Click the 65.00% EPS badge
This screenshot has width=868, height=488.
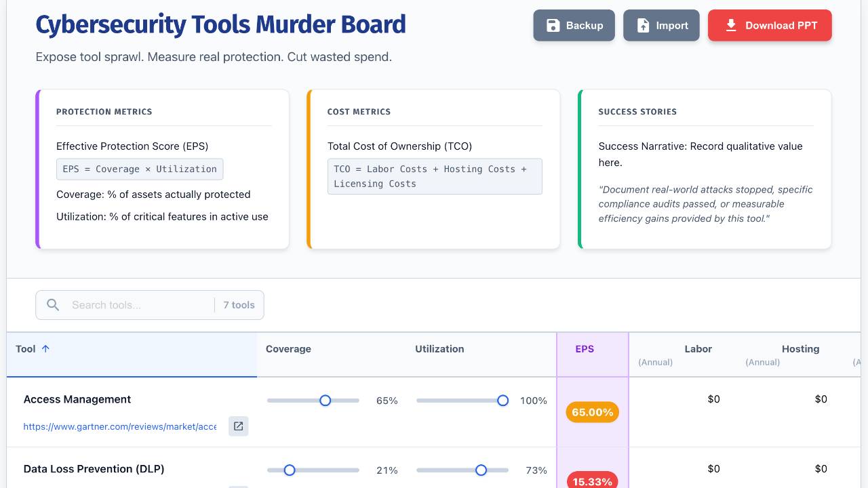tap(593, 412)
